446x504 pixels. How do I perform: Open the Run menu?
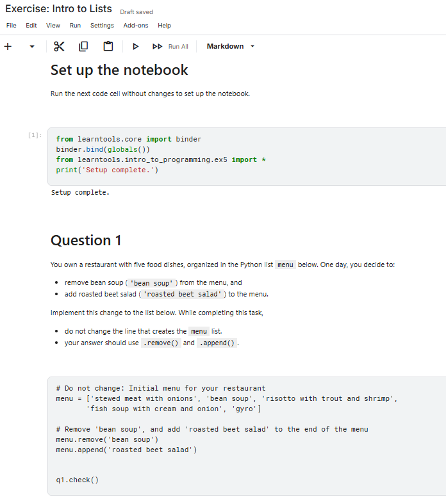75,26
